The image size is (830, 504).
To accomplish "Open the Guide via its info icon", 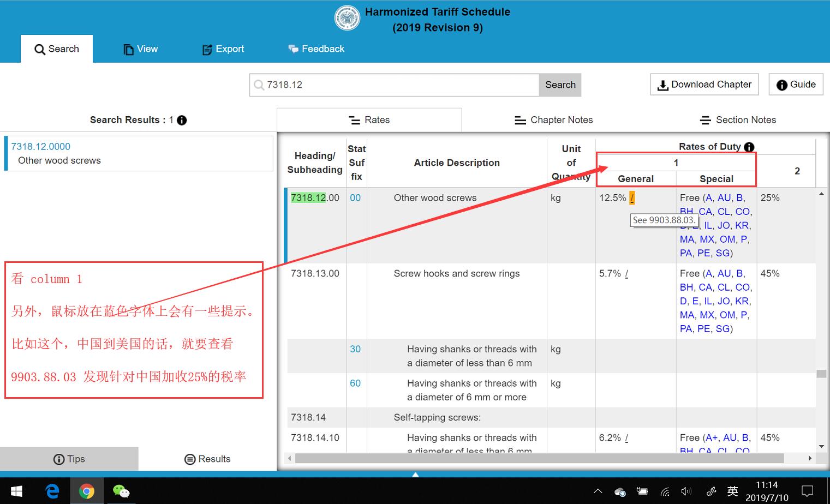I will click(x=782, y=84).
